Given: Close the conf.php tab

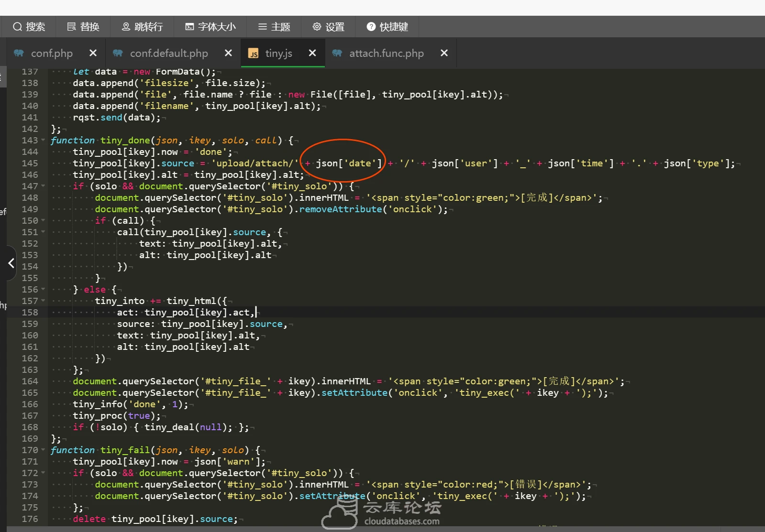Looking at the screenshot, I should pyautogui.click(x=93, y=53).
